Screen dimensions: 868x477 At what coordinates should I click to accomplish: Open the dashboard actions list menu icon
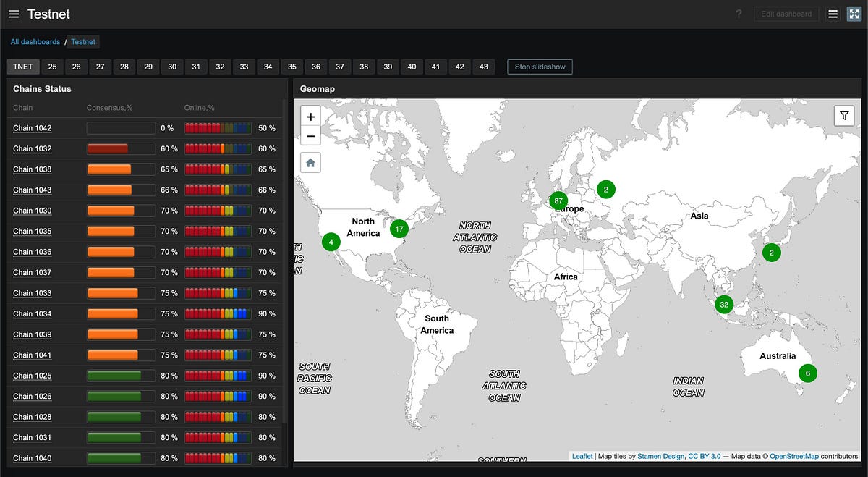coord(833,14)
